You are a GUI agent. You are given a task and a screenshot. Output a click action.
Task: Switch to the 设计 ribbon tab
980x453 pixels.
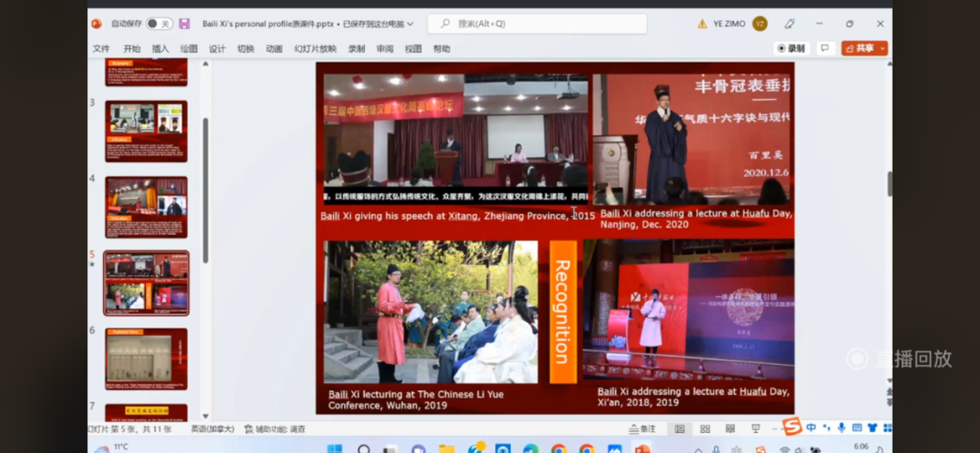tap(217, 49)
